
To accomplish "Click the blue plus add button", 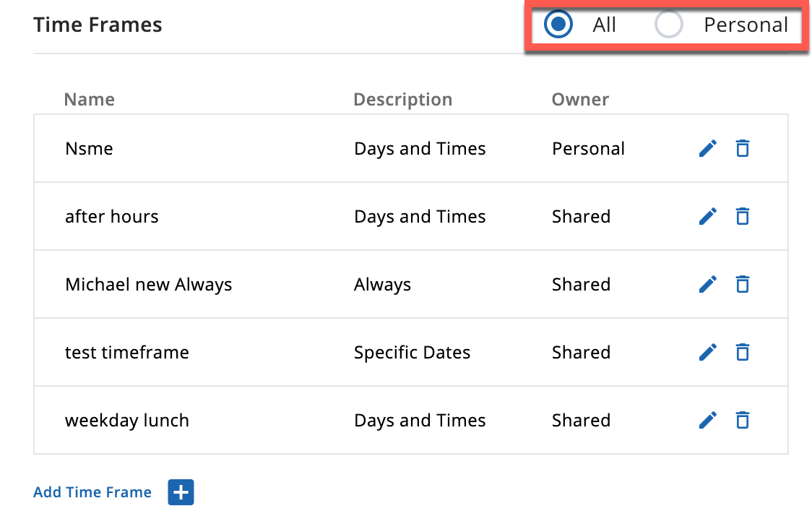I will click(181, 492).
